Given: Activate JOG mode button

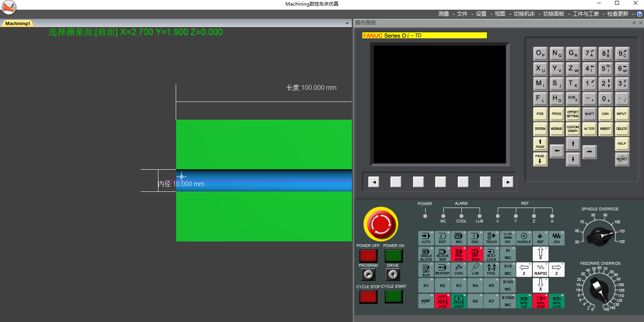Looking at the screenshot, I should (556, 238).
